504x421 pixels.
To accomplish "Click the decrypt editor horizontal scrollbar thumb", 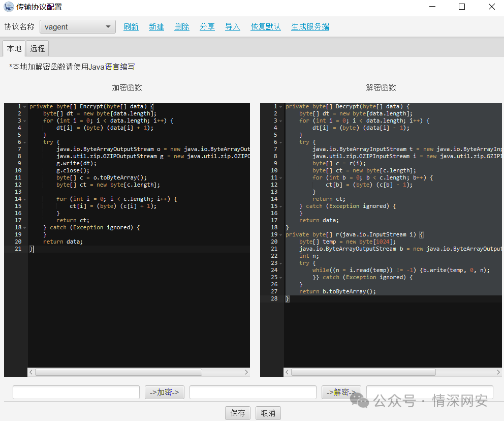I will pos(364,372).
